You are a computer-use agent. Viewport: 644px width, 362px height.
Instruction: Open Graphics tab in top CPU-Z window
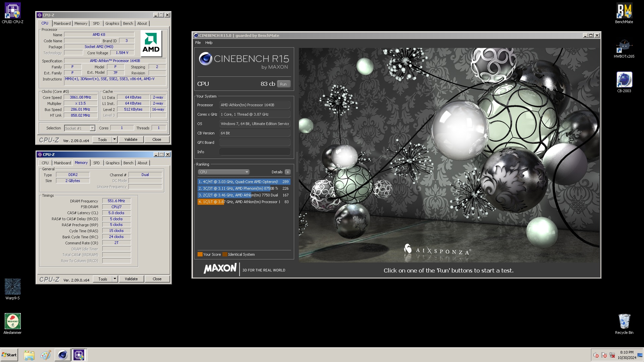coord(112,23)
